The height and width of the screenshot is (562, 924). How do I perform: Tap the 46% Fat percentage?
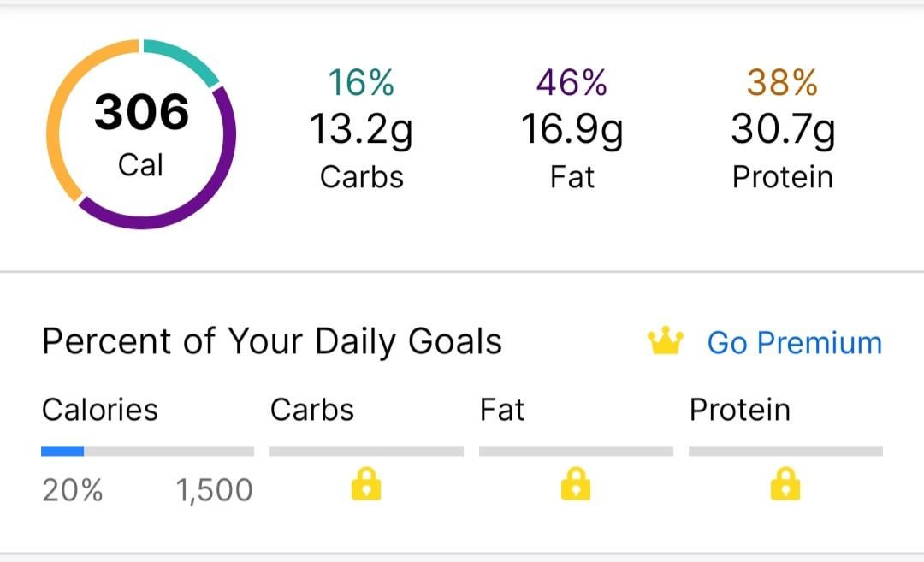(572, 82)
